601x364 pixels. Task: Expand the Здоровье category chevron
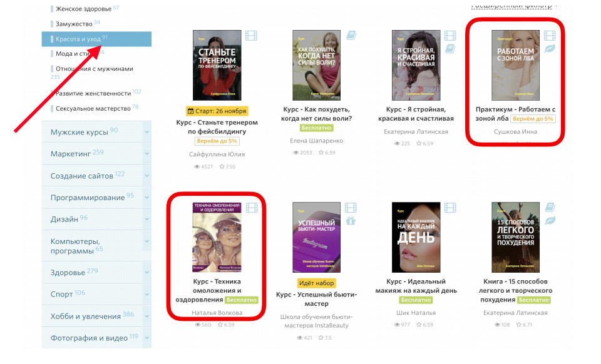pos(147,273)
